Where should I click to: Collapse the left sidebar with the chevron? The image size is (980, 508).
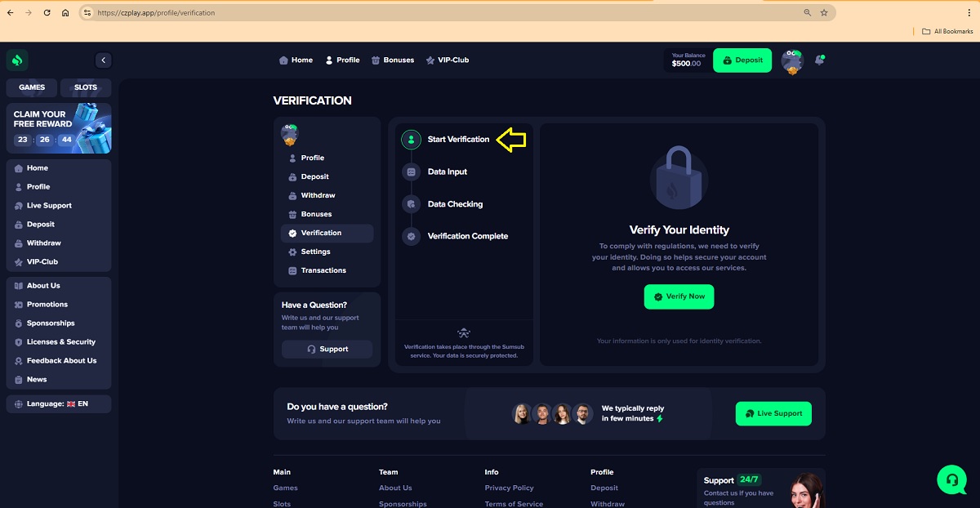103,60
